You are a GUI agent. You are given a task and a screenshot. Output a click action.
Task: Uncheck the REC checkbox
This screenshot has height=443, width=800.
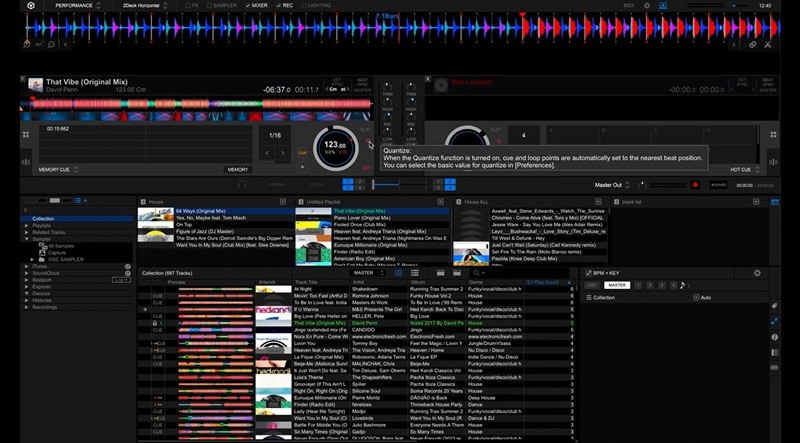(278, 6)
